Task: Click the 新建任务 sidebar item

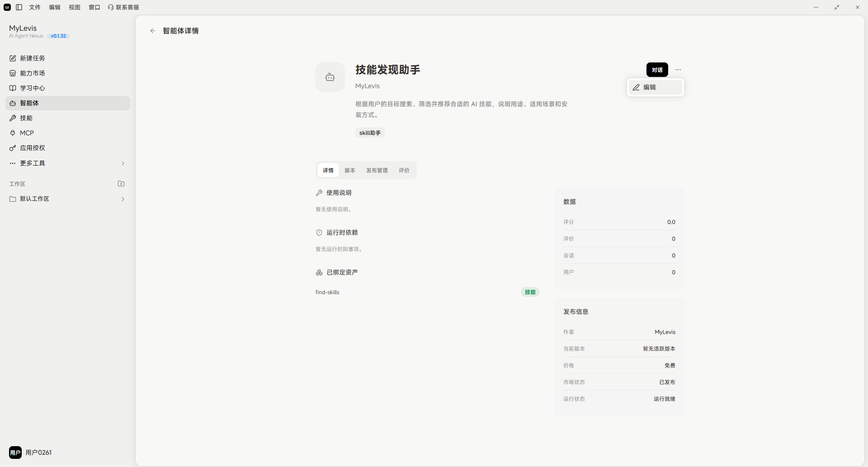Action: [68, 58]
